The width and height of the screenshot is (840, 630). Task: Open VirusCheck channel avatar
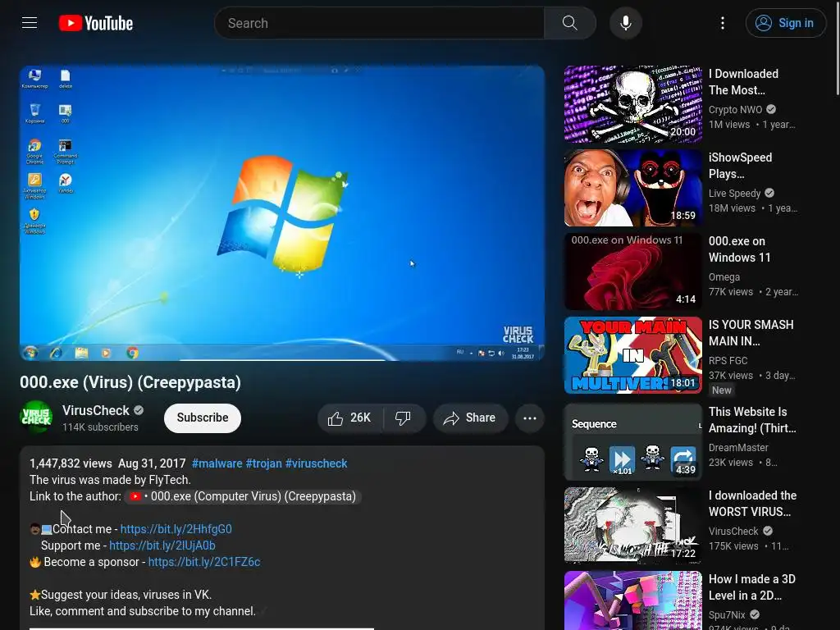coord(36,417)
